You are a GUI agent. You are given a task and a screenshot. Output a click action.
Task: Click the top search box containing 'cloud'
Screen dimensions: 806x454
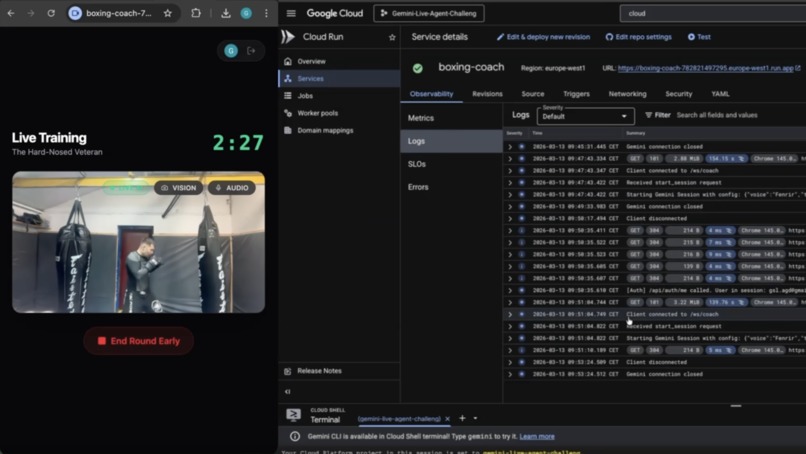(x=713, y=13)
